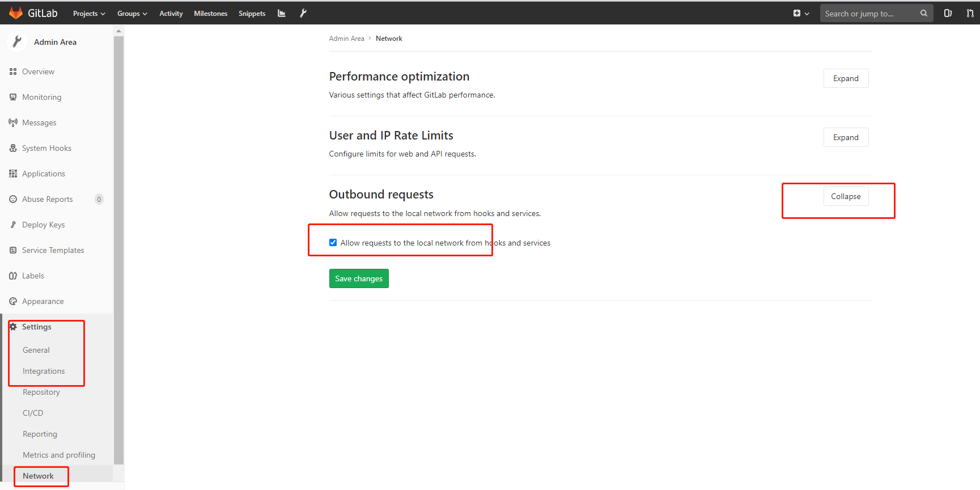Click the Settings gear icon in sidebar

pos(13,327)
